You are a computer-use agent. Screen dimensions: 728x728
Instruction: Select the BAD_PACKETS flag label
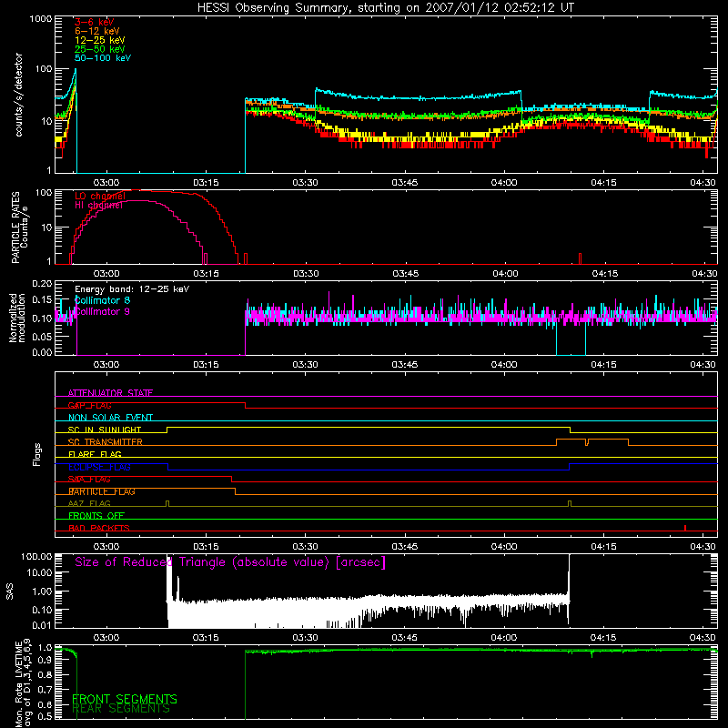(99, 528)
